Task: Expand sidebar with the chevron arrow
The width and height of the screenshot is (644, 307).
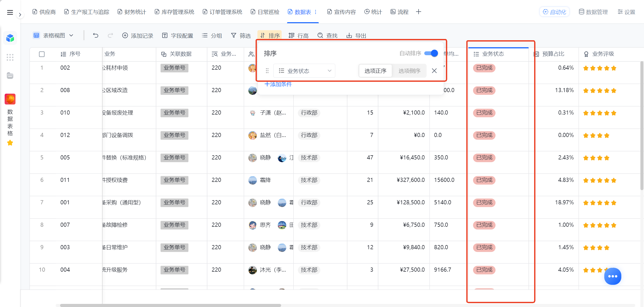Action: tap(20, 15)
